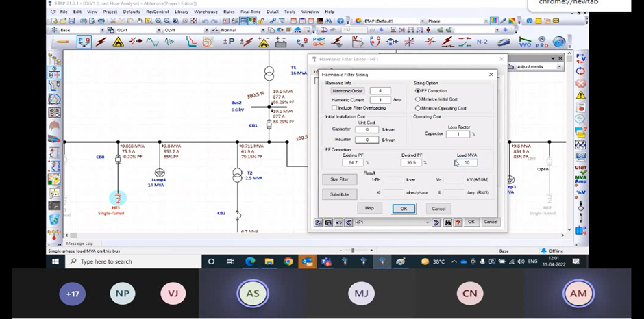644x319 pixels.
Task: Click the Pan hand tool icon
Action: pos(140,21)
